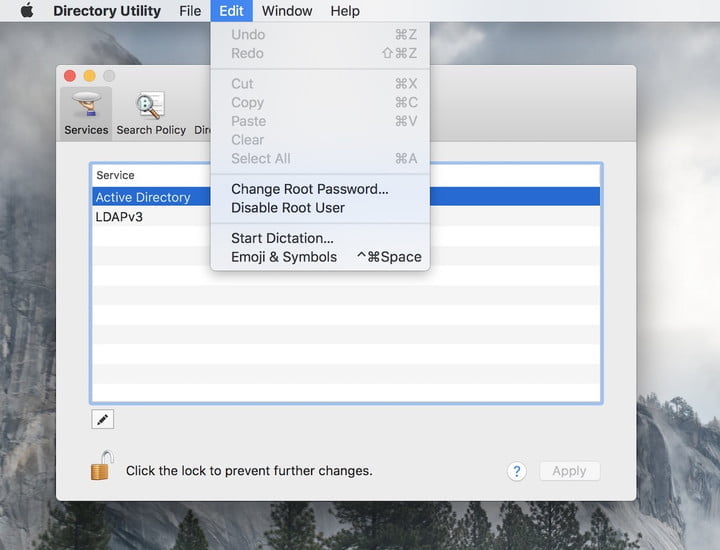
Task: Select the Services toolbar icon
Action: [x=86, y=113]
